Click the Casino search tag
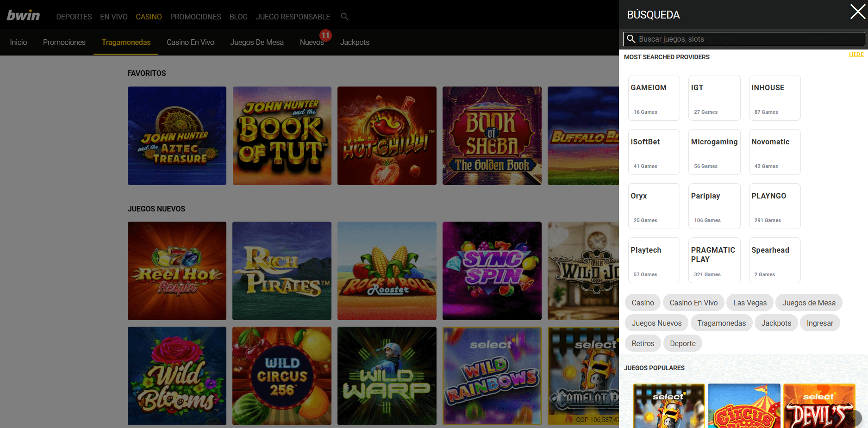 [643, 303]
